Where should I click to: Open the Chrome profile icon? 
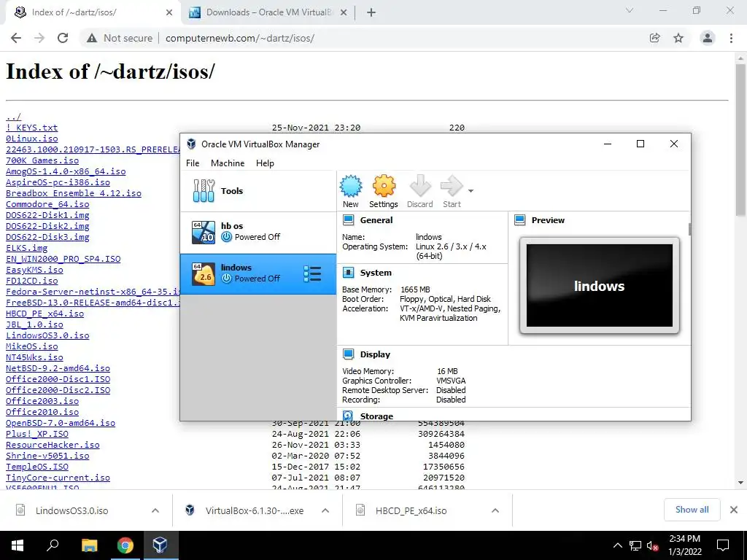[708, 38]
